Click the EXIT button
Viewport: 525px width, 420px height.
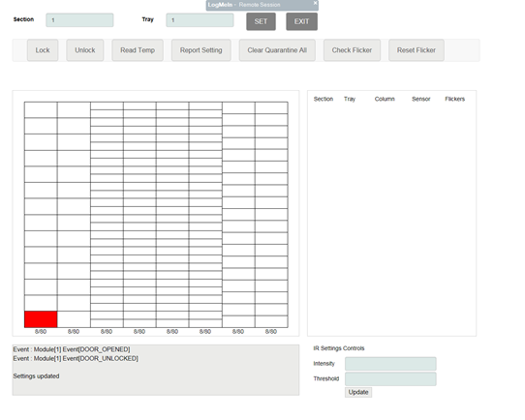(301, 21)
